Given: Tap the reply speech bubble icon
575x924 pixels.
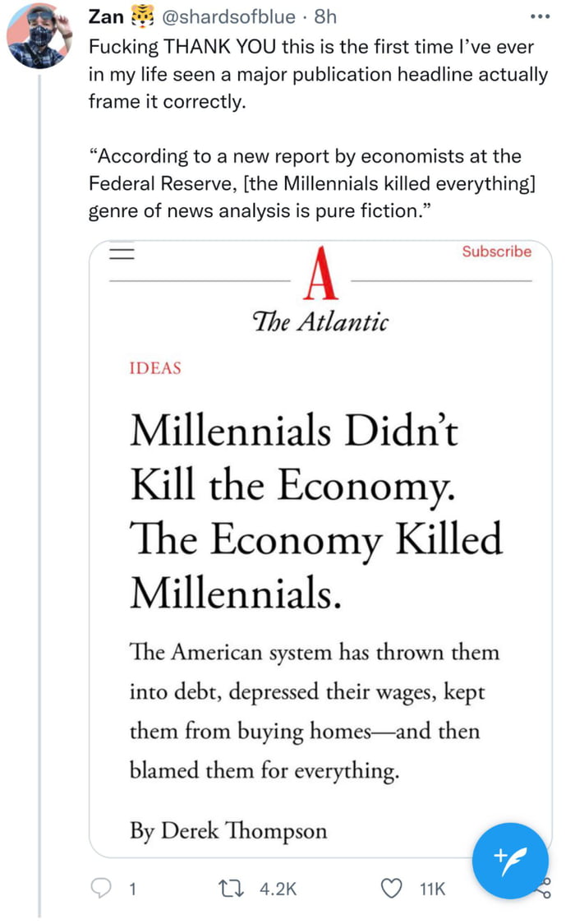Looking at the screenshot, I should coord(100,889).
